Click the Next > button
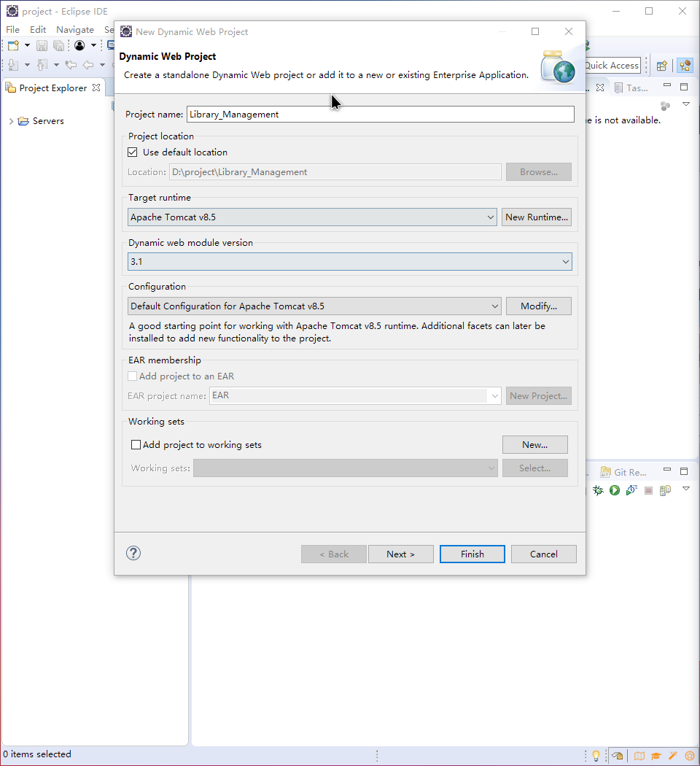 (401, 554)
